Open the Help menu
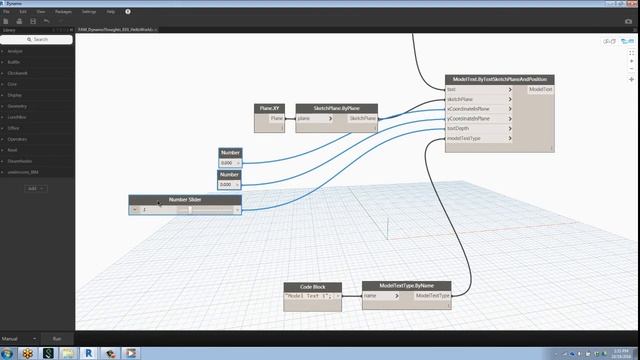The image size is (640, 360). tap(111, 12)
